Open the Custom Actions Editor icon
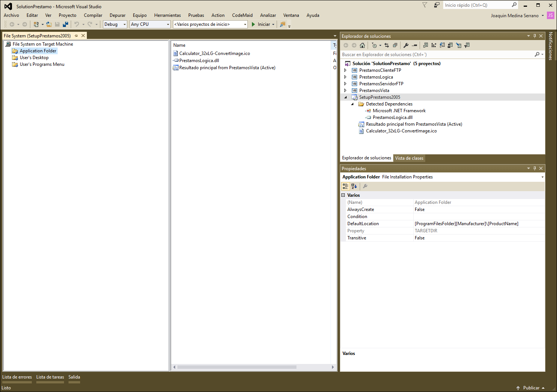The width and height of the screenshot is (557, 392). 459,45
